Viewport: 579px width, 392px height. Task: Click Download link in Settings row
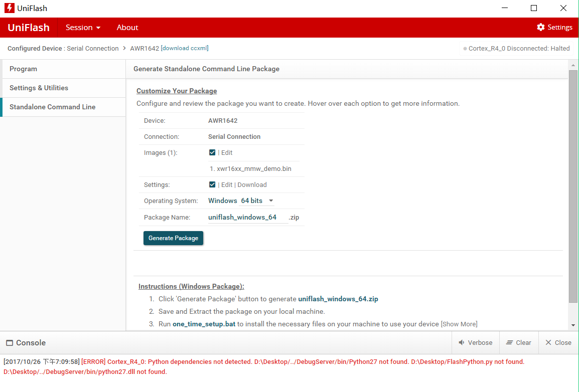coord(252,185)
